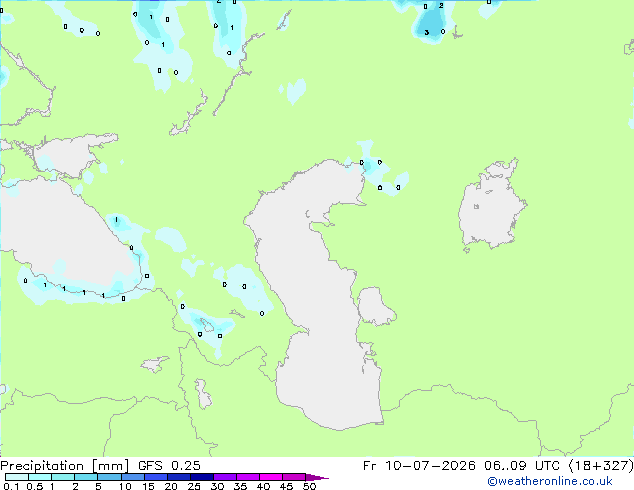Click the legend swatch between 25 and 30
Viewport: 634px width, 490px height.
201,477
